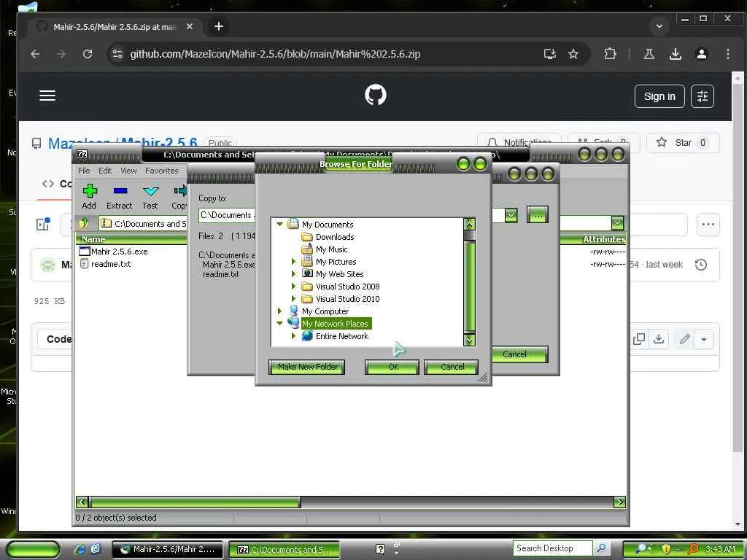Click the Chrome address bar URL
747x560 pixels.
pyautogui.click(x=275, y=54)
